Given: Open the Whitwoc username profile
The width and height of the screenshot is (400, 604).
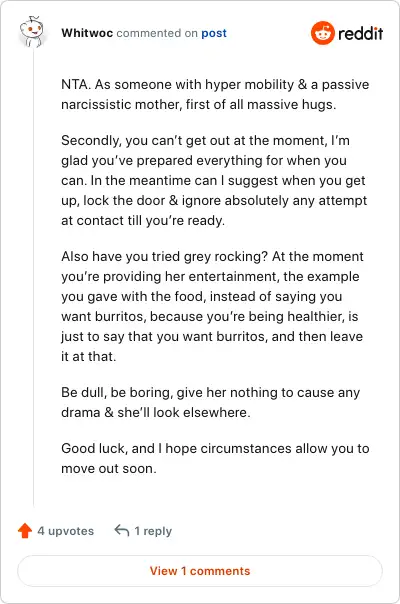Looking at the screenshot, I should tap(87, 33).
